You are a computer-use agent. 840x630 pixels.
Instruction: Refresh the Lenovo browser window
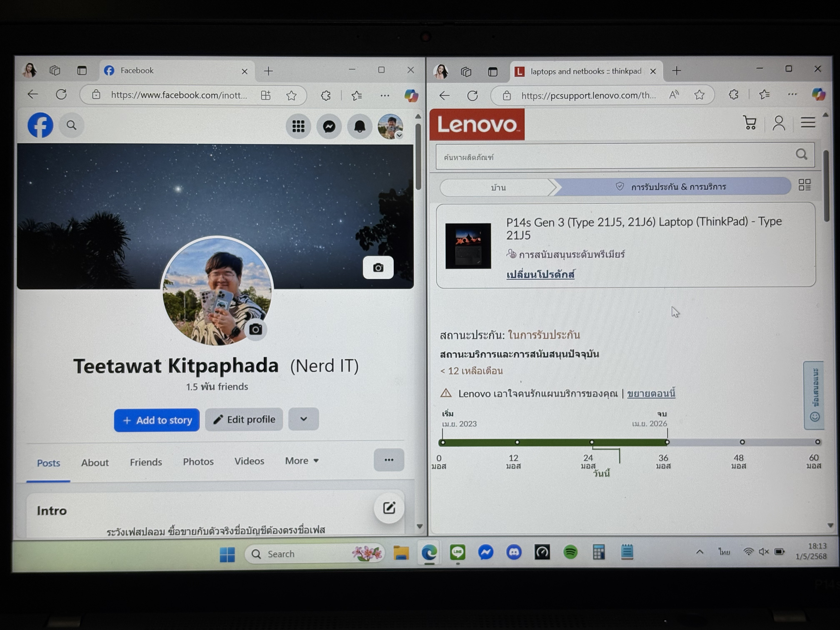[x=472, y=96]
